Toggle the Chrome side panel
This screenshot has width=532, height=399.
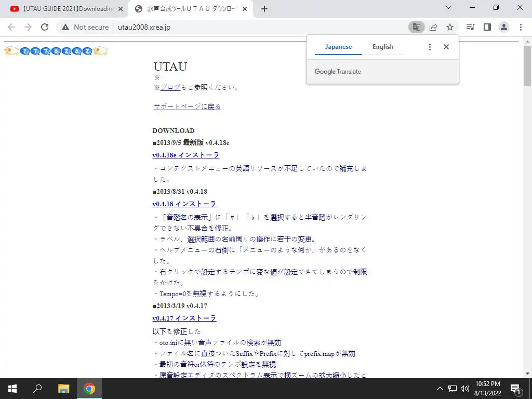487,27
